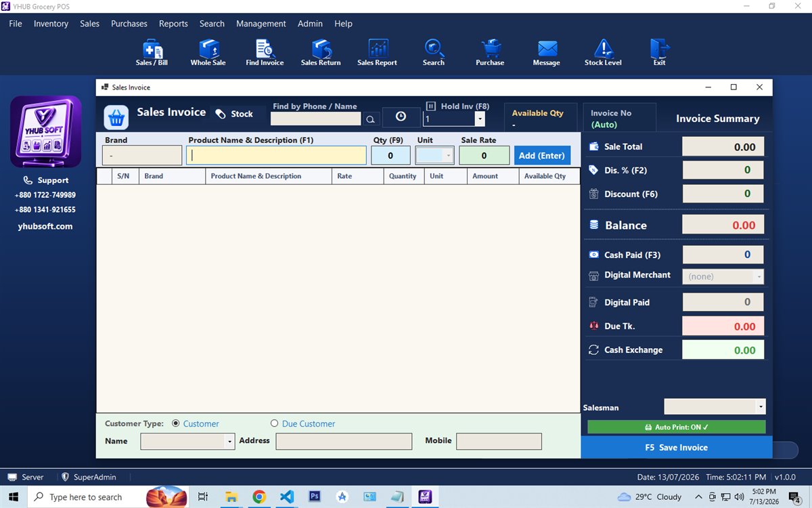Screen dimensions: 812x508
Task: Open the Admin menu
Action: pos(310,24)
